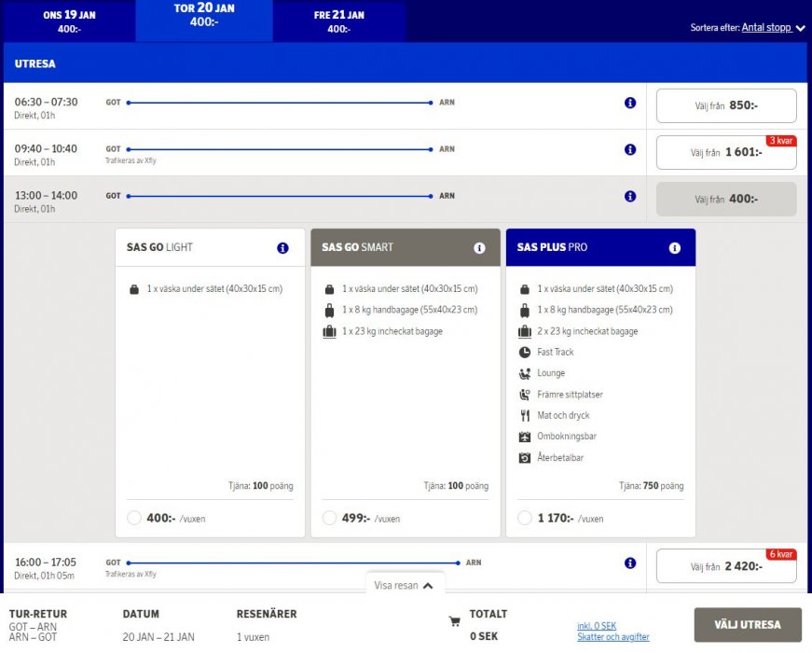Open info icon for 16:00 flight

pos(630,563)
